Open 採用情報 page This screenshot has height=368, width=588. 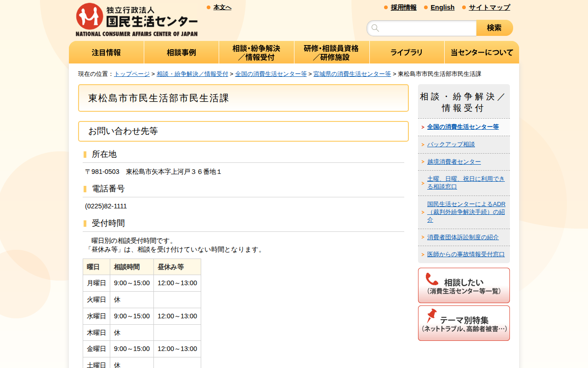pyautogui.click(x=403, y=7)
